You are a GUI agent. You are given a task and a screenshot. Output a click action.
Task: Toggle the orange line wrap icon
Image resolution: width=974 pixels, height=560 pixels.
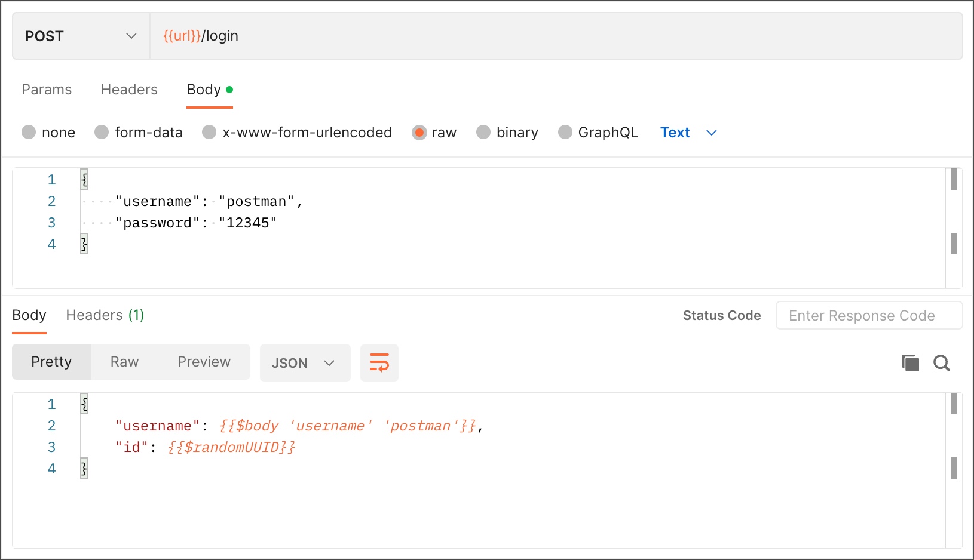(x=379, y=363)
